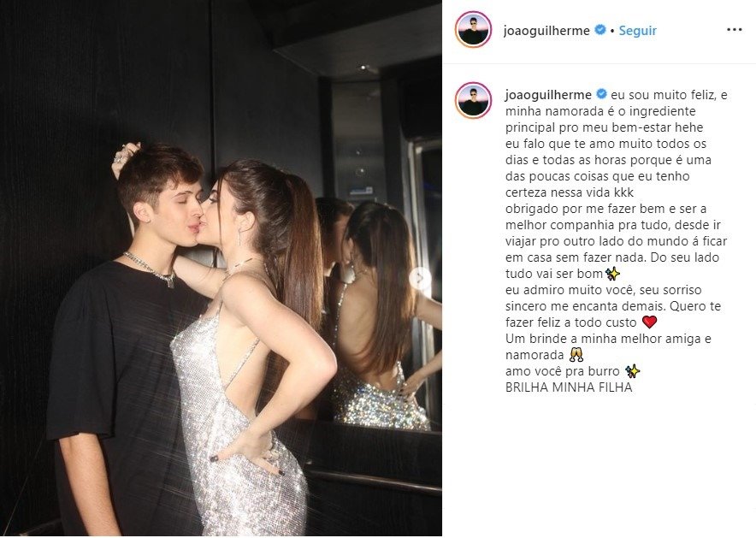The height and width of the screenshot is (538, 756).
Task: Click the sparkles emoji after 'tudo vai ser bom'
Action: [x=613, y=274]
